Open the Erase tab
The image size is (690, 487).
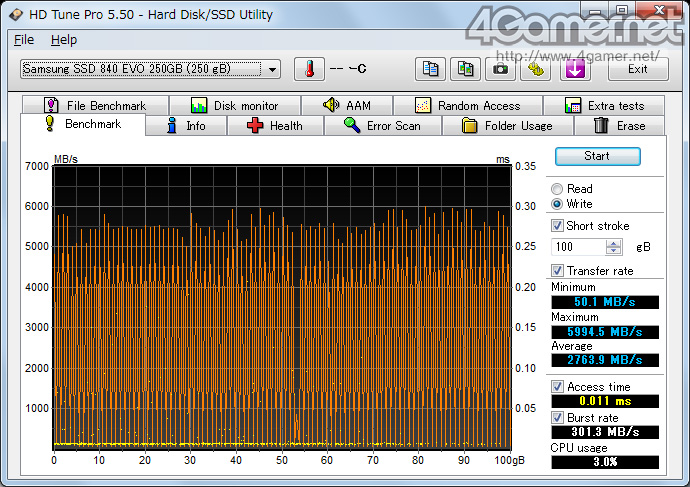619,126
